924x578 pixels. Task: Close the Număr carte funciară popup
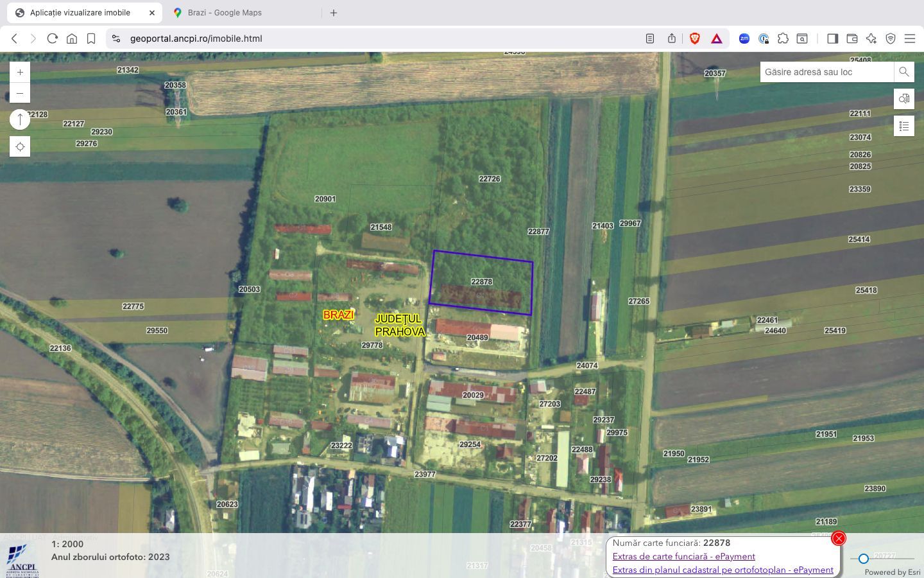(x=839, y=538)
